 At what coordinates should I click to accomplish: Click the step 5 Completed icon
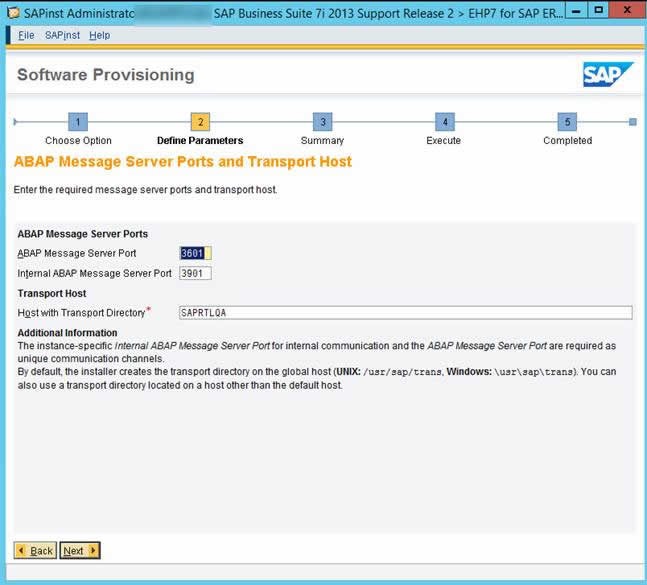567,122
